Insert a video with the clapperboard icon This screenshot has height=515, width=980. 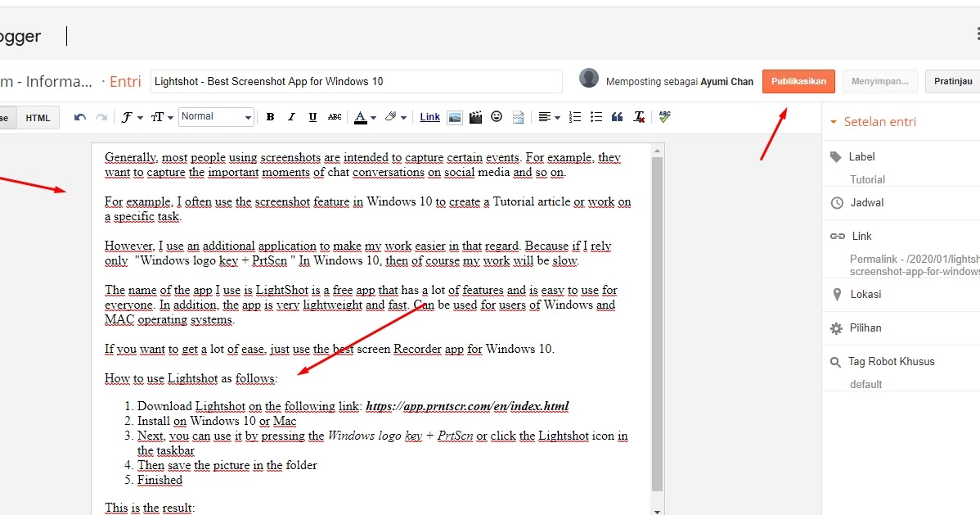point(475,117)
